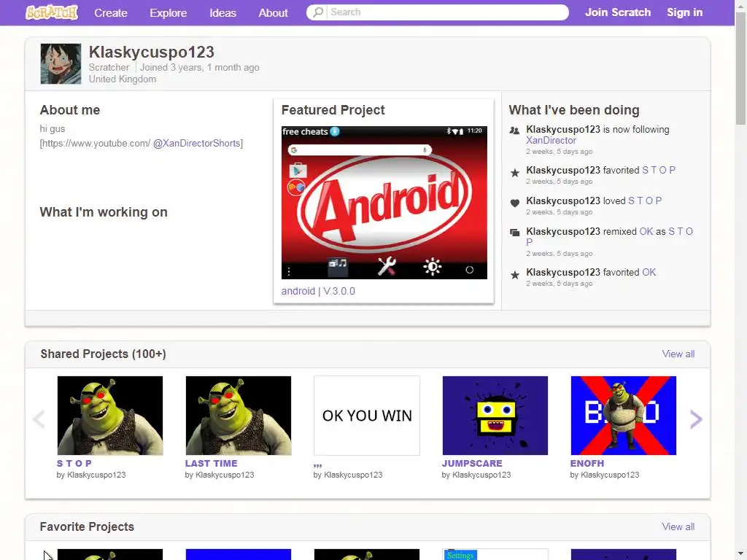This screenshot has width=747, height=560.
Task: Click the S T O P project title
Action: coord(74,463)
